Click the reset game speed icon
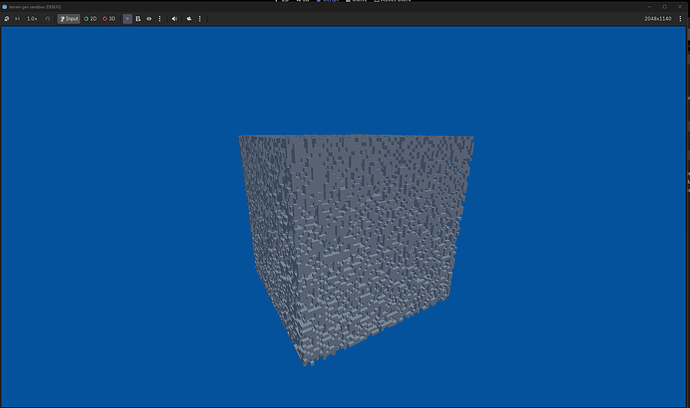The width and height of the screenshot is (690, 408). [x=48, y=19]
